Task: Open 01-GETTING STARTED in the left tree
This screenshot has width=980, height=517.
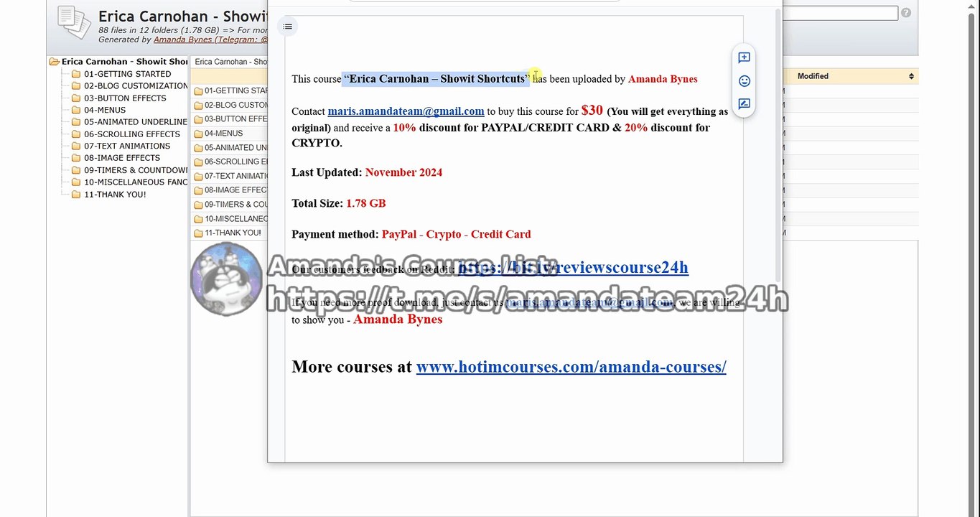Action: click(127, 74)
